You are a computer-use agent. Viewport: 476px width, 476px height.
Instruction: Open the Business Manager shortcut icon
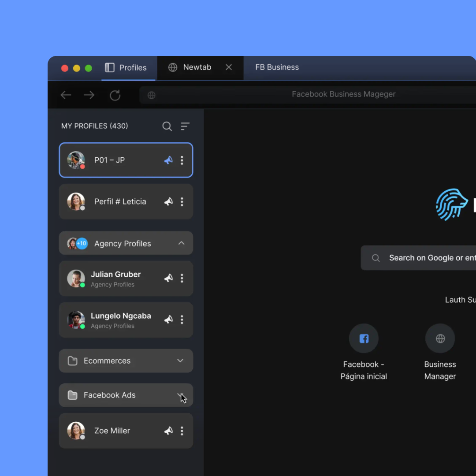440,338
